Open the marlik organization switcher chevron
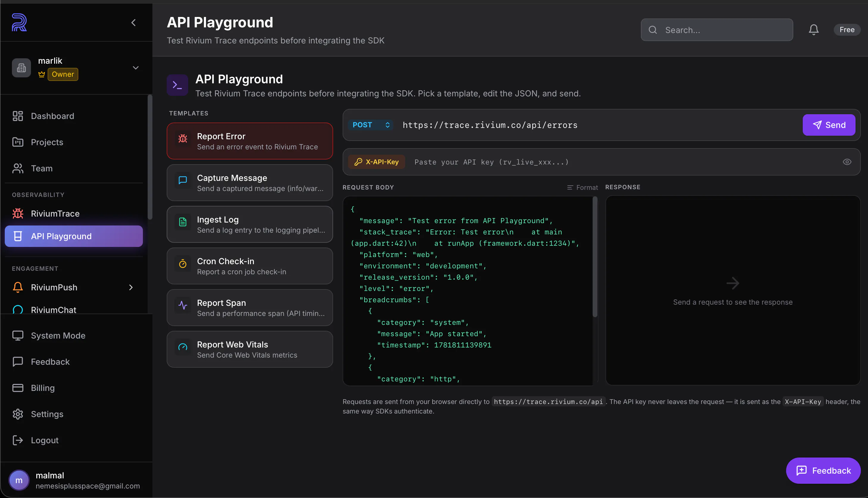 136,68
